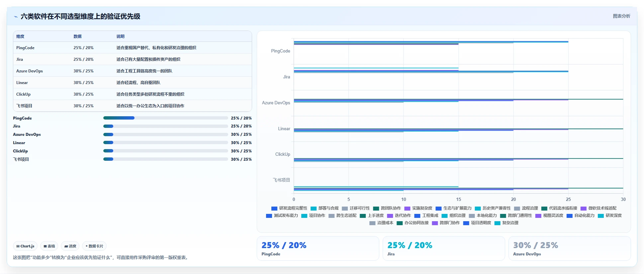
Task: Click the 说明 table column header
Action: point(120,37)
